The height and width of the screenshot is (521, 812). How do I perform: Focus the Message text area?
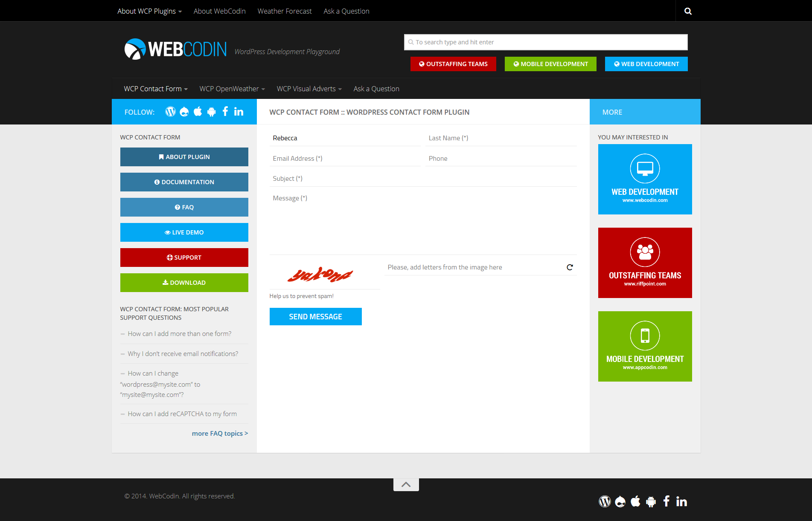coord(423,223)
